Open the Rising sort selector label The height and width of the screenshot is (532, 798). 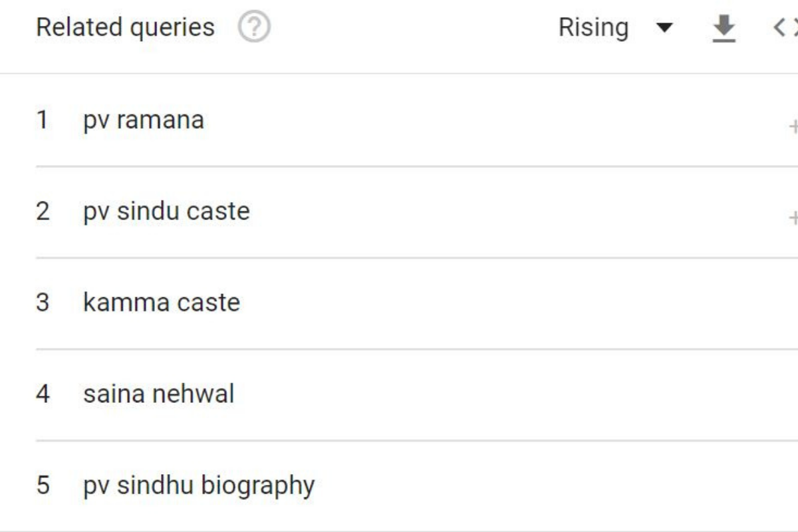tap(593, 28)
